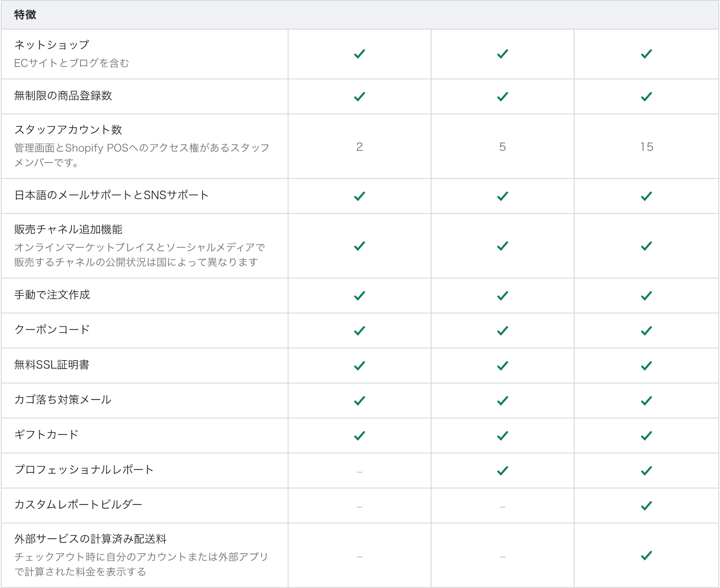Image resolution: width=720 pixels, height=588 pixels.
Task: Click 日本語のメールサポート checkmark in first plan column
Action: click(x=360, y=196)
